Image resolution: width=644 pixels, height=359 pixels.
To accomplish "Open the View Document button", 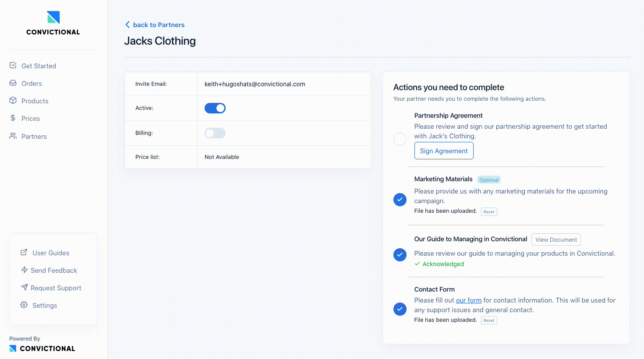I will coord(556,240).
